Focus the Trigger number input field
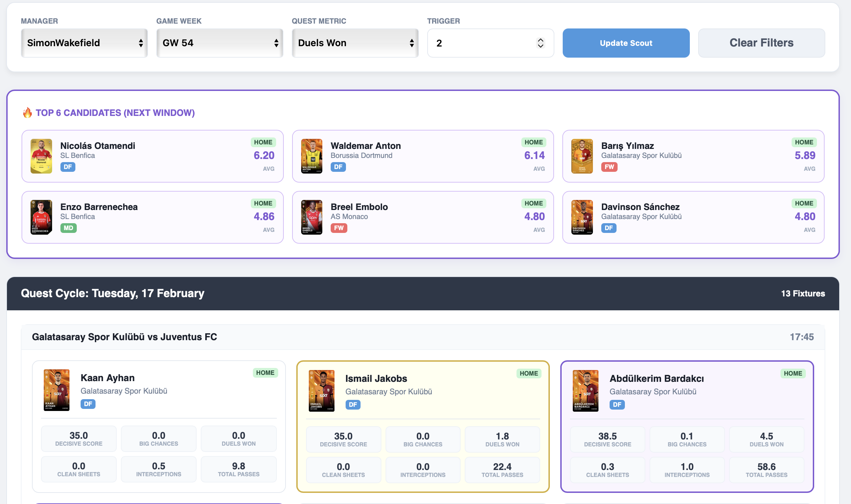Viewport: 851px width, 504px height. [490, 43]
